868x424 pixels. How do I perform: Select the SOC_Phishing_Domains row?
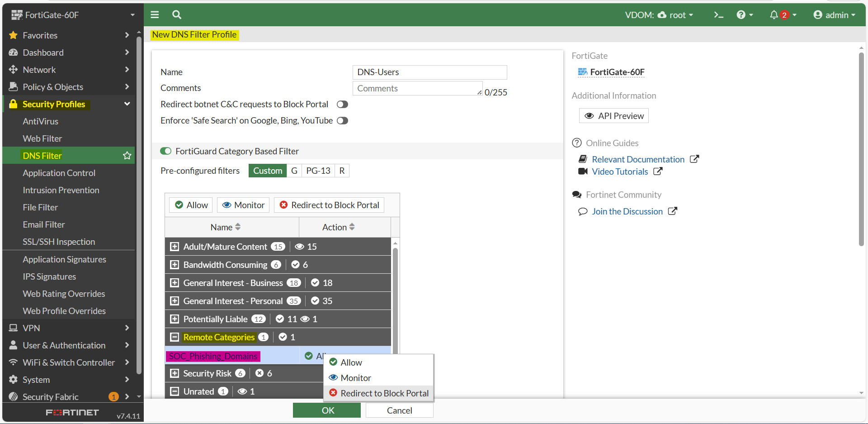click(x=278, y=356)
